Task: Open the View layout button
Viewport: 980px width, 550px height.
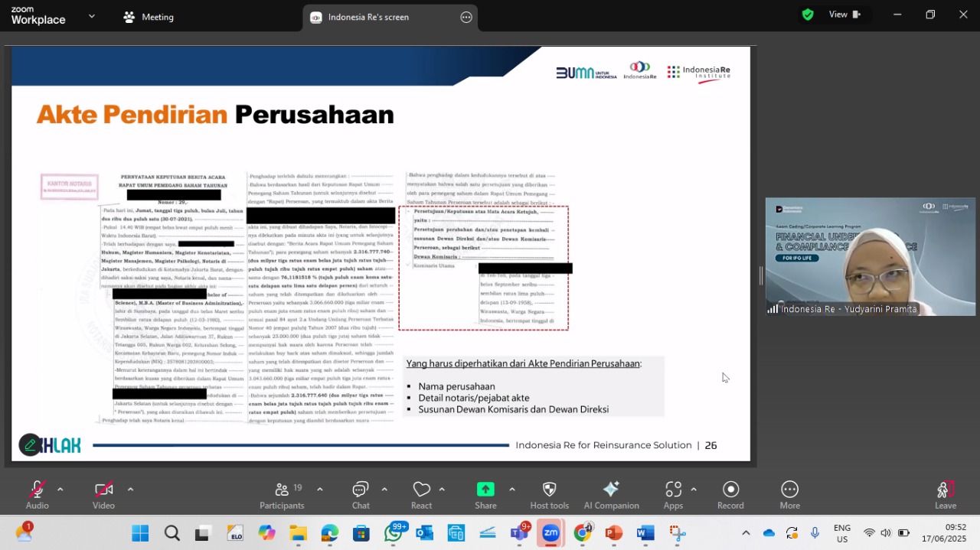Action: pyautogui.click(x=842, y=15)
